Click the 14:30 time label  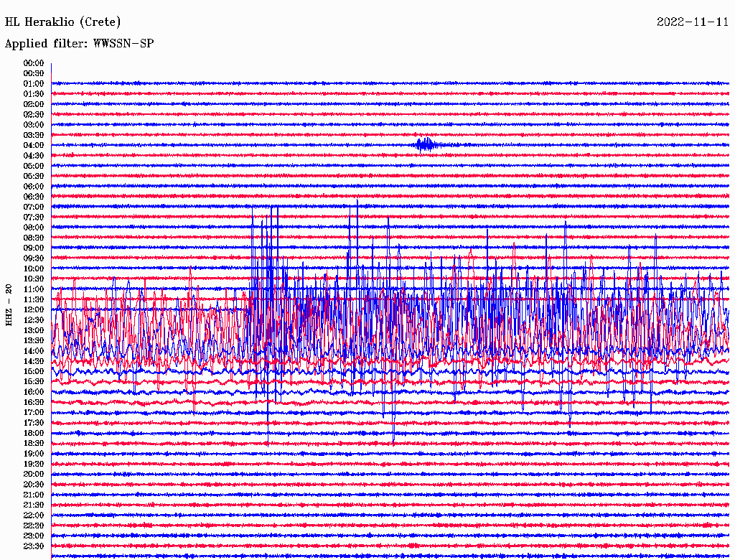(34, 361)
